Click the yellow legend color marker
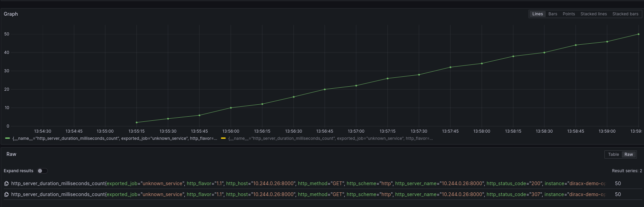This screenshot has width=644, height=207. pos(223,138)
